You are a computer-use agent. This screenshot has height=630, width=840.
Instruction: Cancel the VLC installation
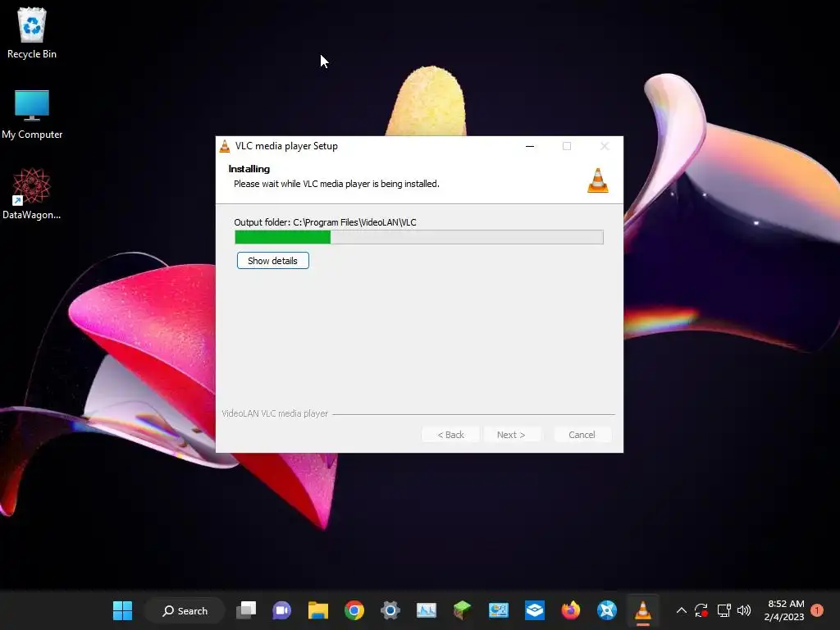[x=582, y=435]
